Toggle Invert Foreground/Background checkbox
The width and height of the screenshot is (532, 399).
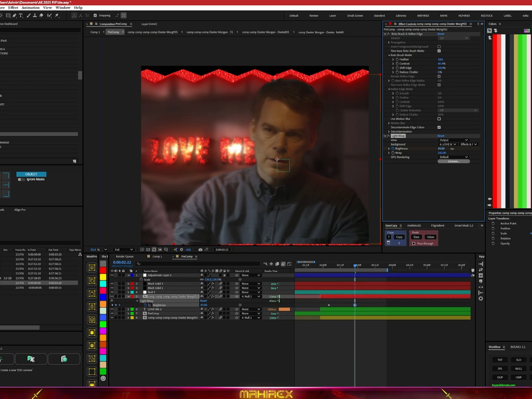click(439, 47)
